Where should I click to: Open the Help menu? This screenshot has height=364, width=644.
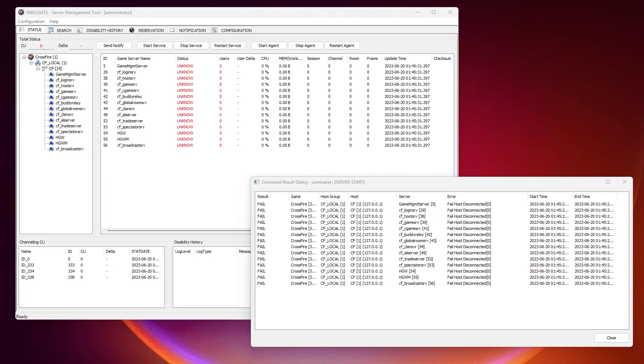pyautogui.click(x=54, y=22)
